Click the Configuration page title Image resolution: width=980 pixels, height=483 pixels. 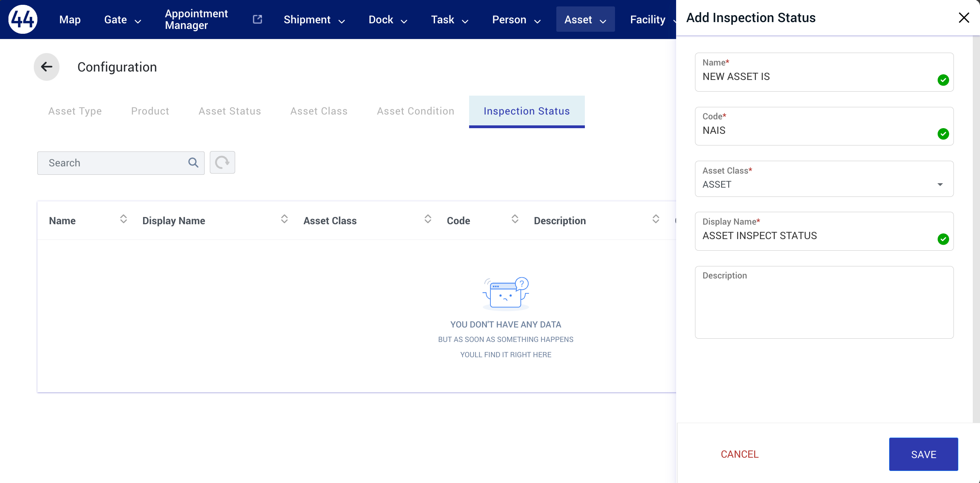pyautogui.click(x=117, y=67)
